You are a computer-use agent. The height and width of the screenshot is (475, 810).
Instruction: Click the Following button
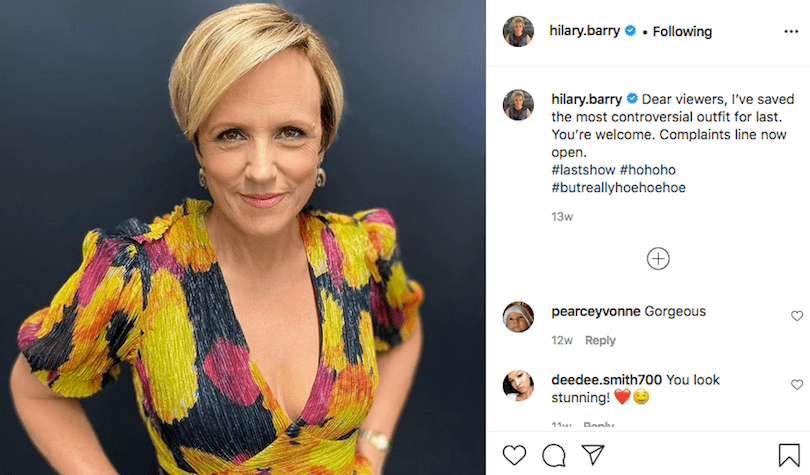coord(682,31)
